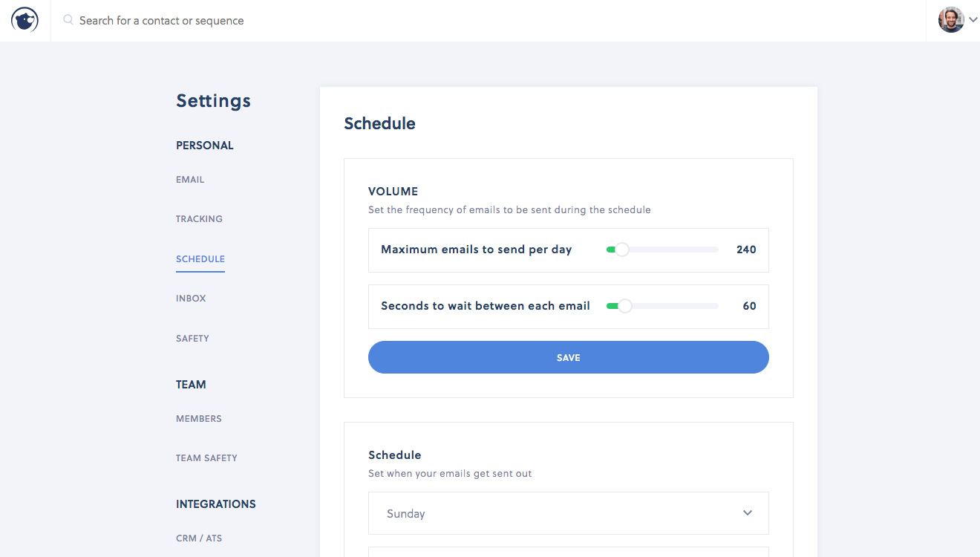Open Tracking settings
Viewport: 980px width, 557px height.
(199, 219)
